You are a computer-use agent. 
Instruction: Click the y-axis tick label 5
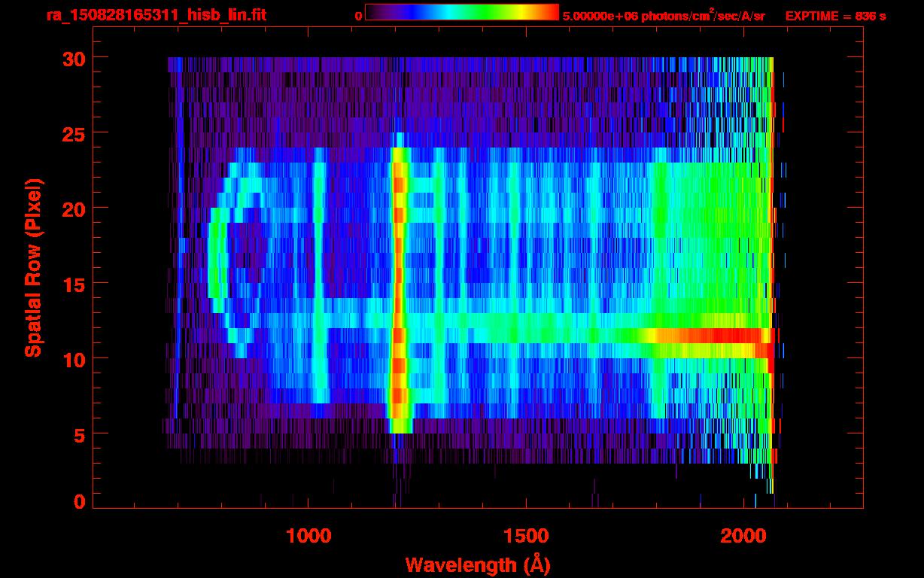[x=79, y=434]
